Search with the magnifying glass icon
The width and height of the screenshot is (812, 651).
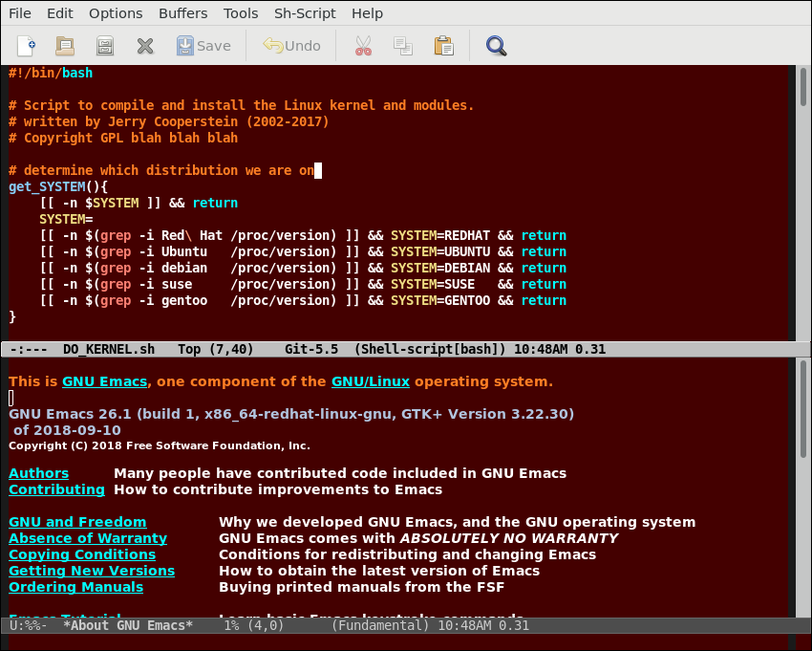pos(496,46)
